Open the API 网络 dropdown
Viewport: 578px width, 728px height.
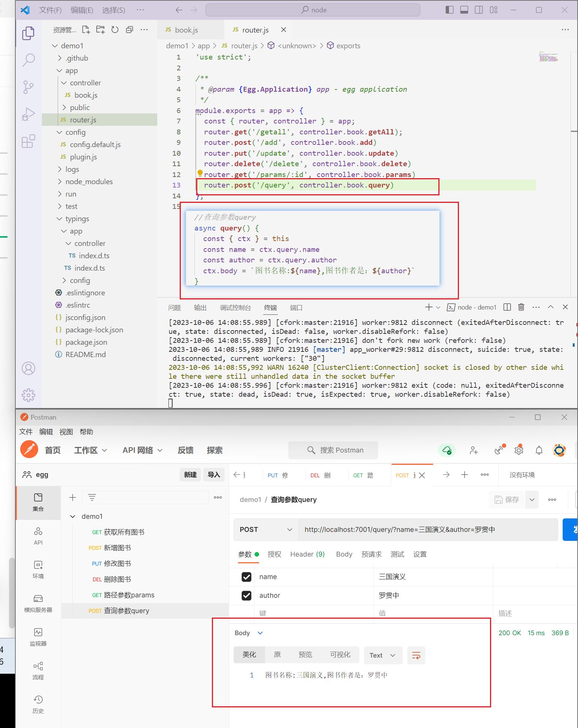143,450
